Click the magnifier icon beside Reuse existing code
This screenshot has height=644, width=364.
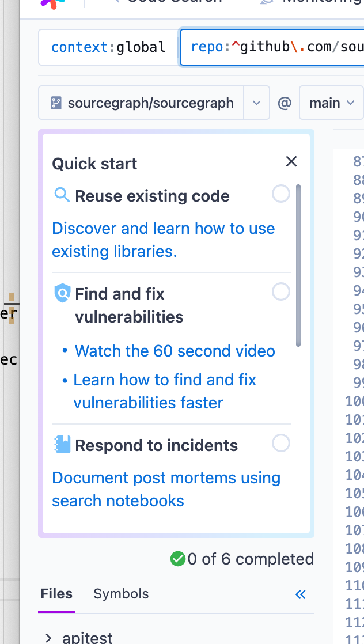[62, 195]
